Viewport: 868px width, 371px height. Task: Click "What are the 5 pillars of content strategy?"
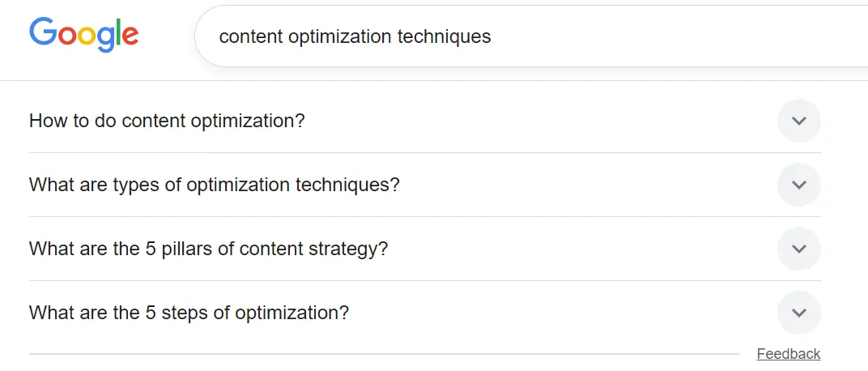(208, 249)
